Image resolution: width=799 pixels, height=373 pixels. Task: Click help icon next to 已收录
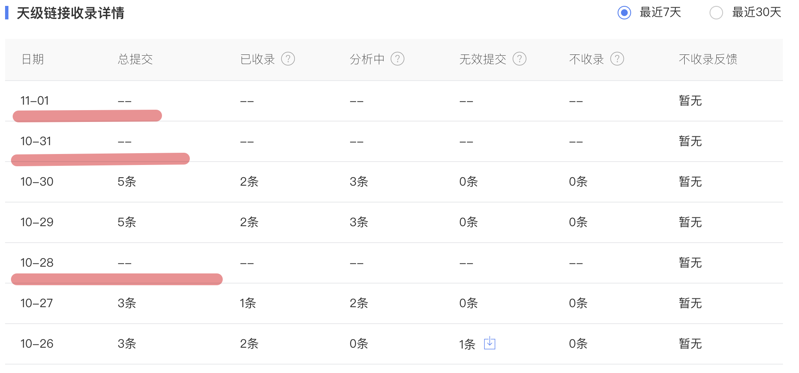pos(288,59)
